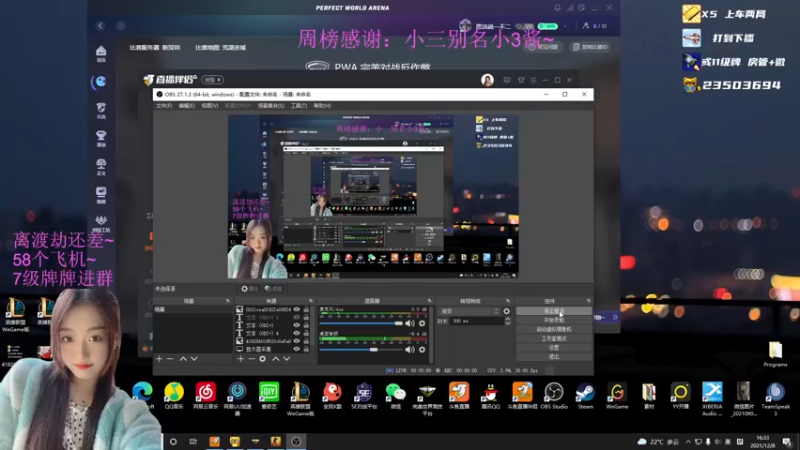
Task: Toggle visibility of 文本 (GDI+) 2 source
Action: click(296, 317)
